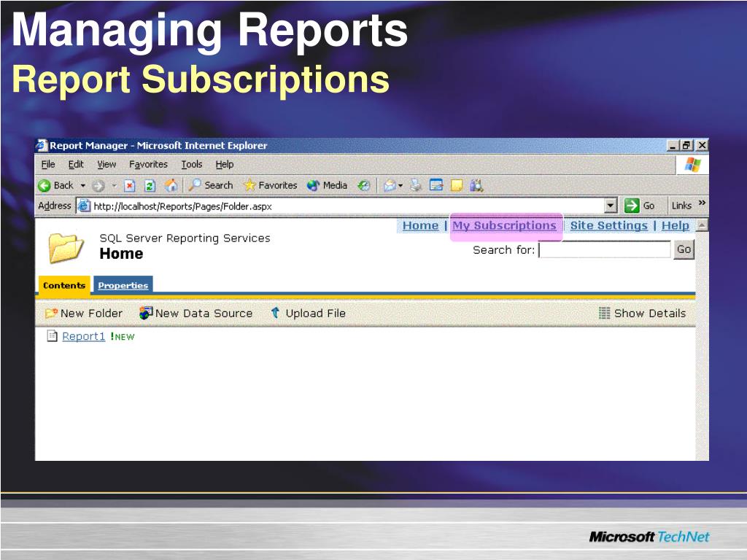Click the Windows flag logo
Screen dimensions: 747x560
pos(692,165)
